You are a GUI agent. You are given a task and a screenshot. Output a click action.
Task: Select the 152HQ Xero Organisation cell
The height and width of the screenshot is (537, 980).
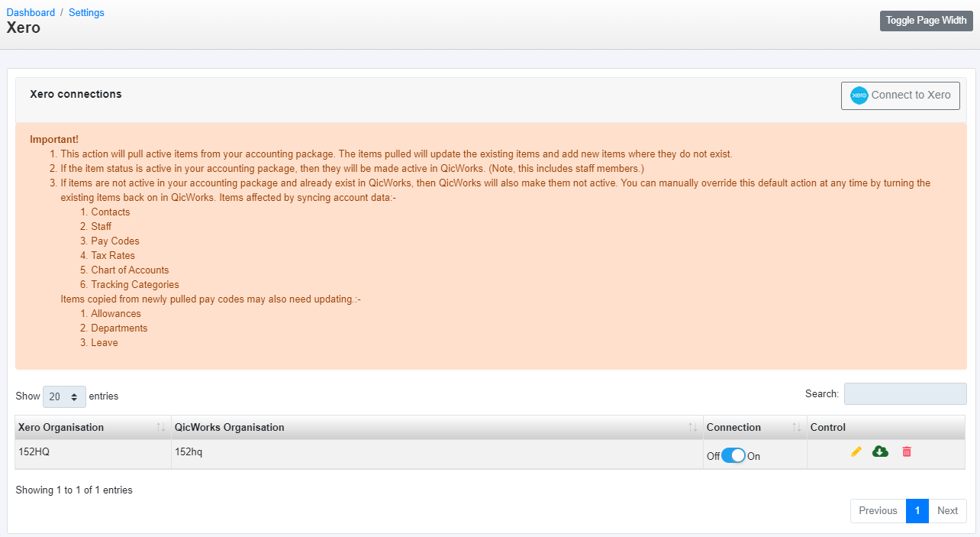click(92, 454)
